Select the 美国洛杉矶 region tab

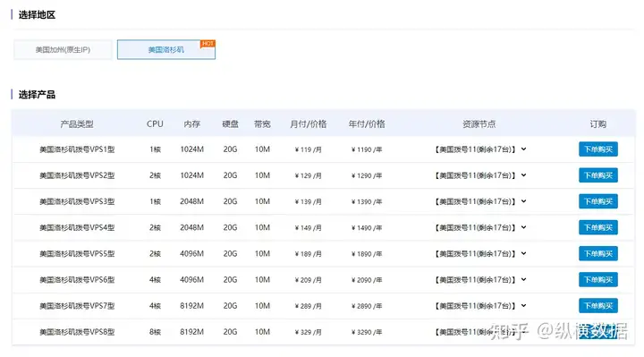tap(166, 50)
